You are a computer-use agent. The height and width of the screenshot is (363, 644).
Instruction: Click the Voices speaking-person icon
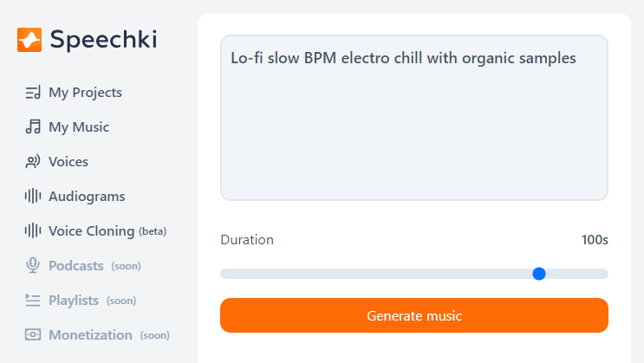click(x=33, y=161)
